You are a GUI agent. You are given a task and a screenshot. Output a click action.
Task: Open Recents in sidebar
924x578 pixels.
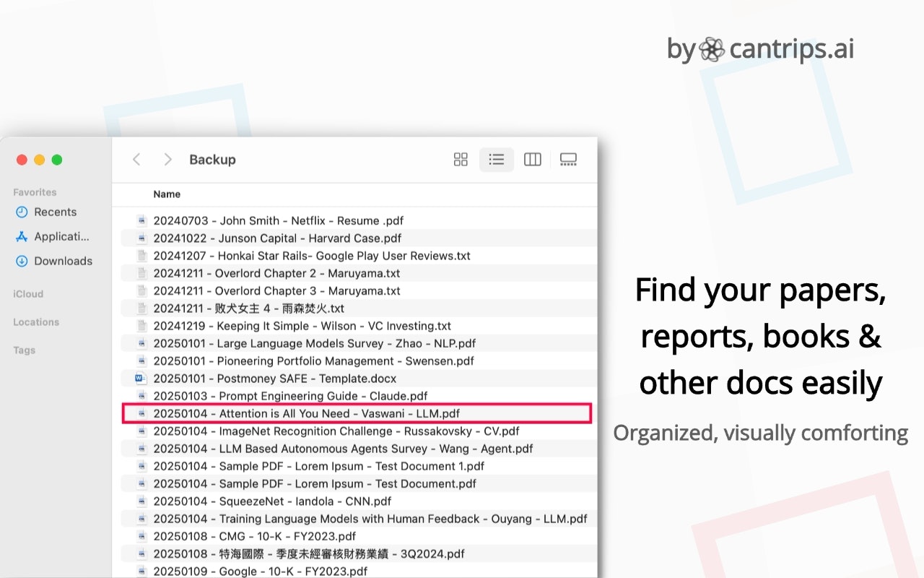tap(55, 212)
